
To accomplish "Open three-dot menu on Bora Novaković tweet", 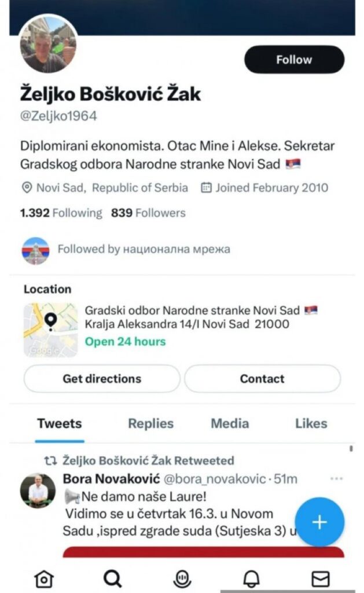I will [x=336, y=479].
